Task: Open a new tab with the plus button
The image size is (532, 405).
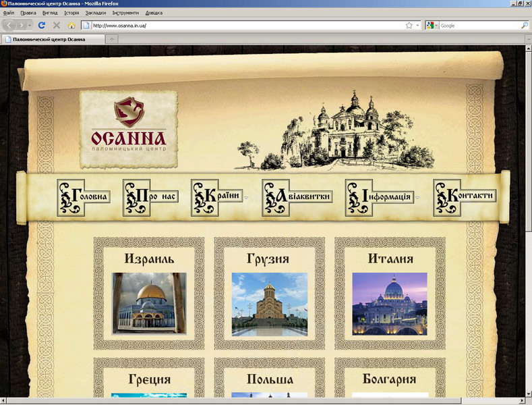Action: [111, 39]
